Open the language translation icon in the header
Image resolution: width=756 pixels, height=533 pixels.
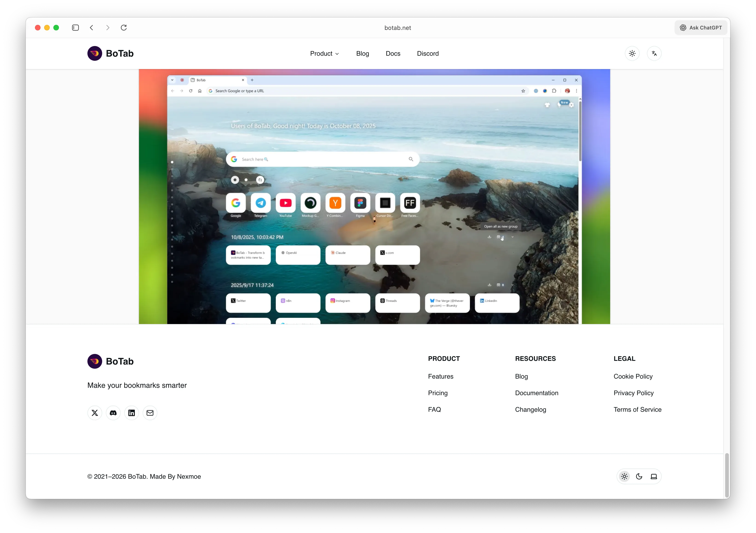[654, 53]
